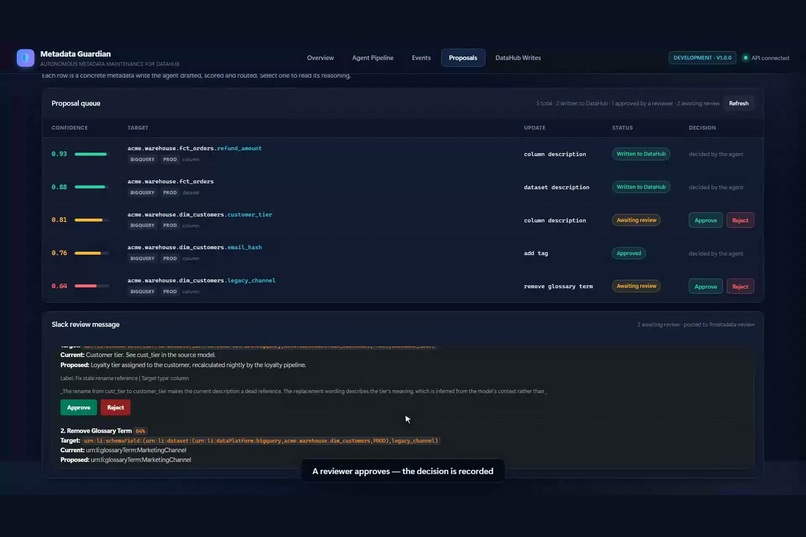Viewport: 806px width, 537px height.
Task: Select the Proposals tab
Action: click(x=463, y=58)
